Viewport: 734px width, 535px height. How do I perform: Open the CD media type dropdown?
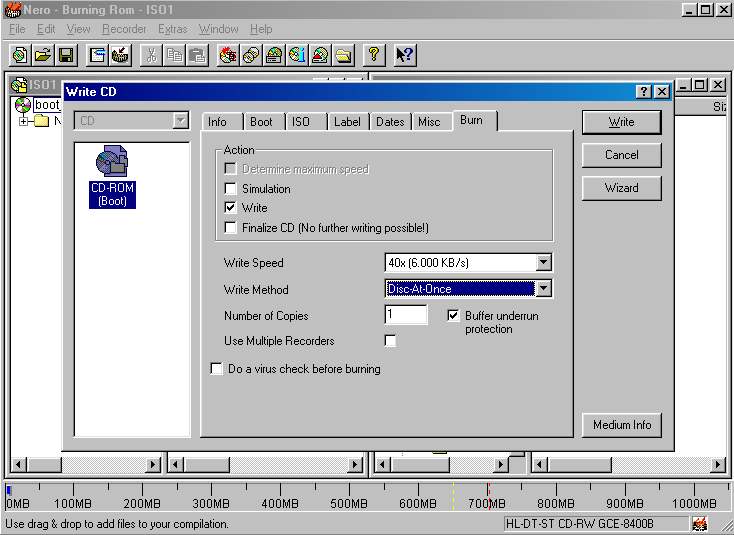180,121
